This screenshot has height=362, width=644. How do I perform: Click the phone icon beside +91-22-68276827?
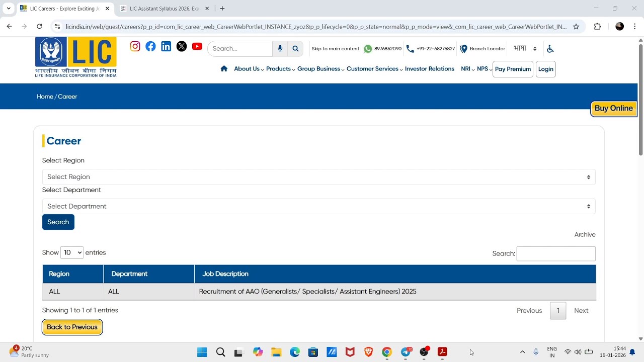(x=410, y=49)
